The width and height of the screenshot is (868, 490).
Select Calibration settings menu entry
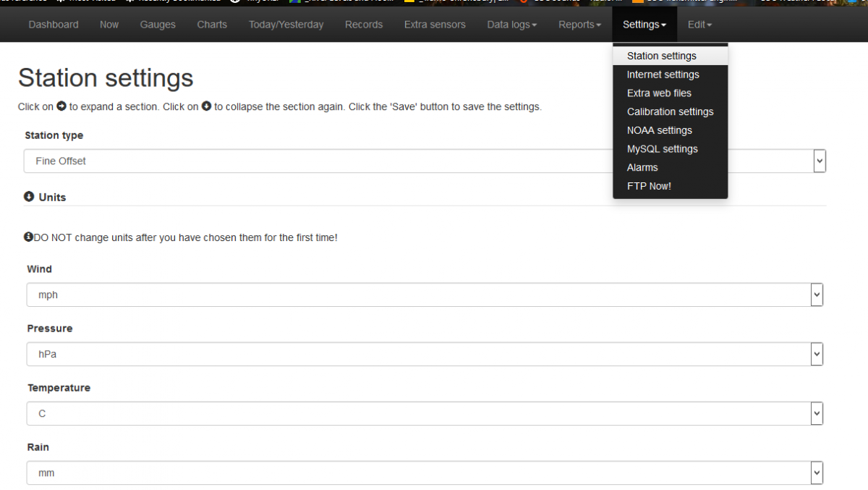(x=670, y=111)
